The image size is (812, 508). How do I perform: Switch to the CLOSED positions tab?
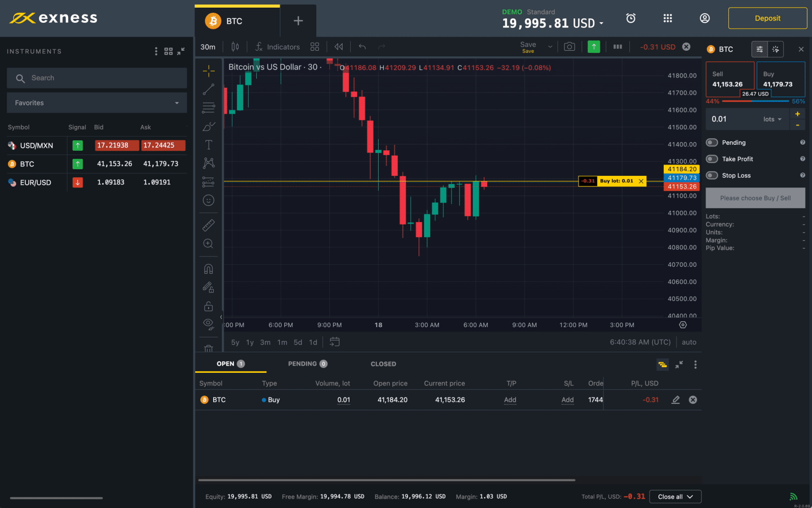tap(383, 364)
